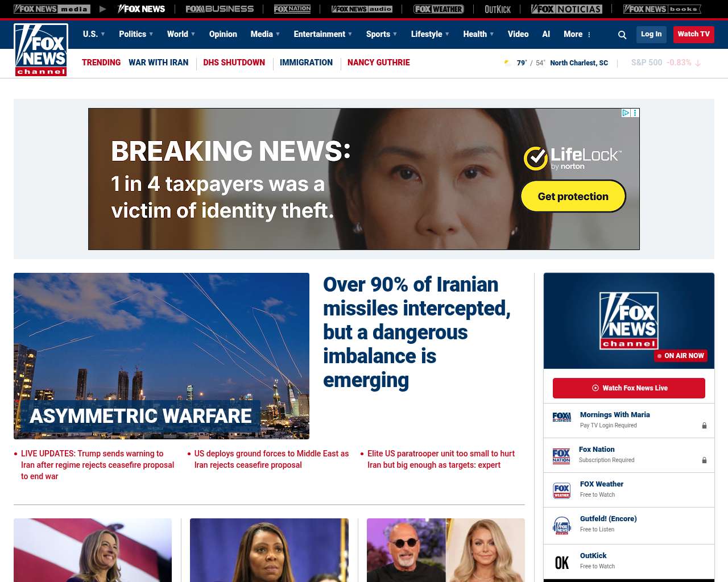Open the More vertical dots menu
Screen dimensions: 728x582
click(589, 35)
